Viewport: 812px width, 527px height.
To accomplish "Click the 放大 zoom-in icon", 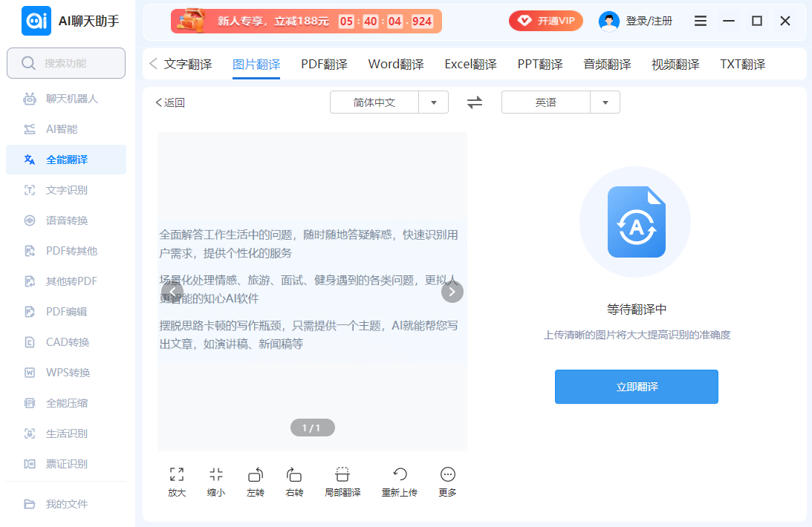I will click(x=177, y=475).
